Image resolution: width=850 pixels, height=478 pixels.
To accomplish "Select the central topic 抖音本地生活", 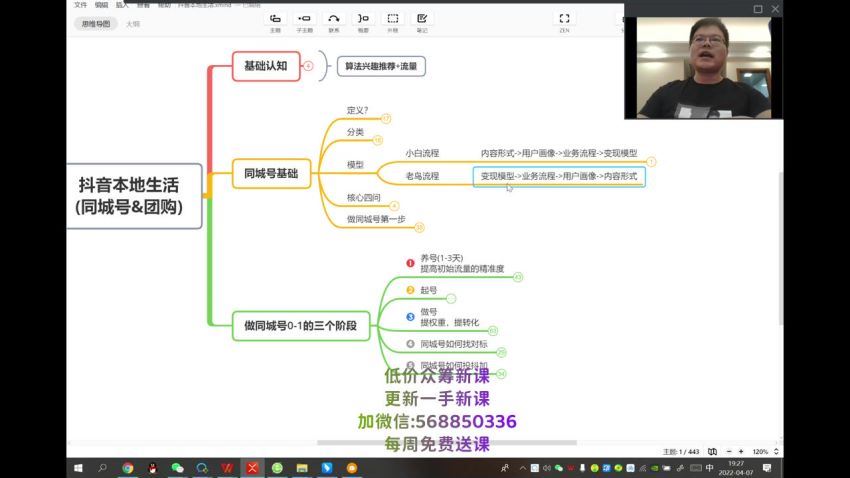I will coord(133,196).
